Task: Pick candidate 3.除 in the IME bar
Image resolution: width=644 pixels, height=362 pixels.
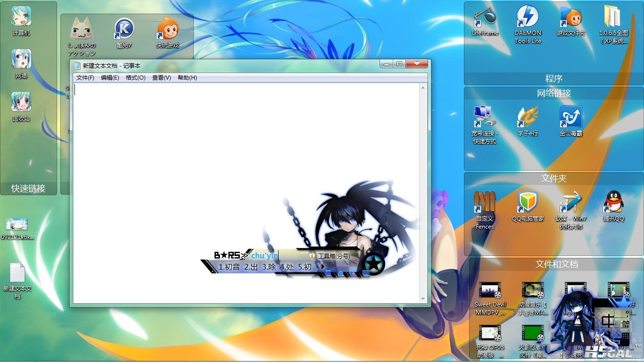Action: click(269, 267)
